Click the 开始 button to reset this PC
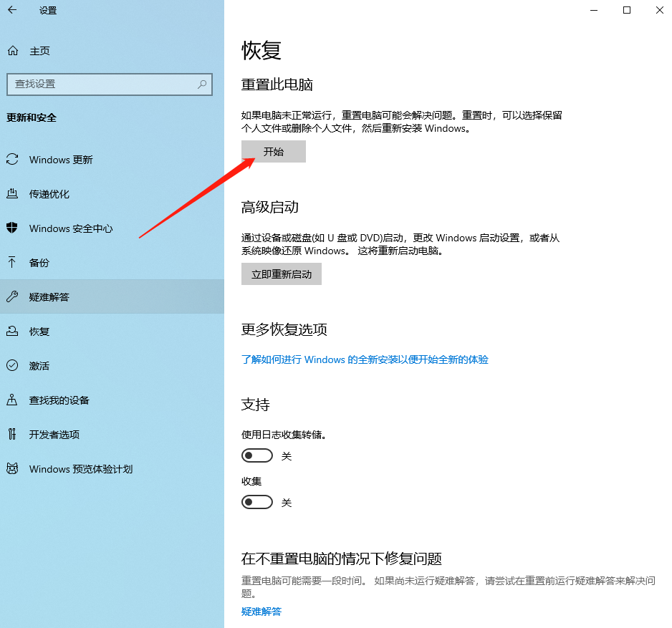The width and height of the screenshot is (672, 628). [273, 151]
